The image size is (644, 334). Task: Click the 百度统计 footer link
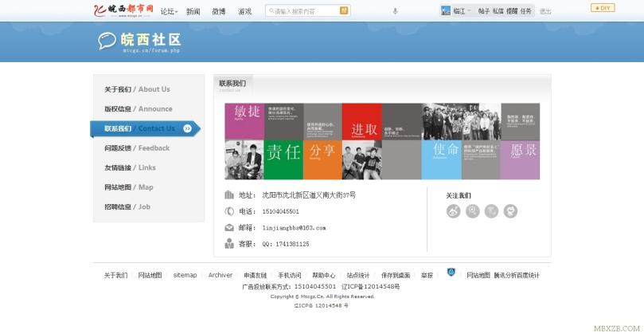pos(528,276)
